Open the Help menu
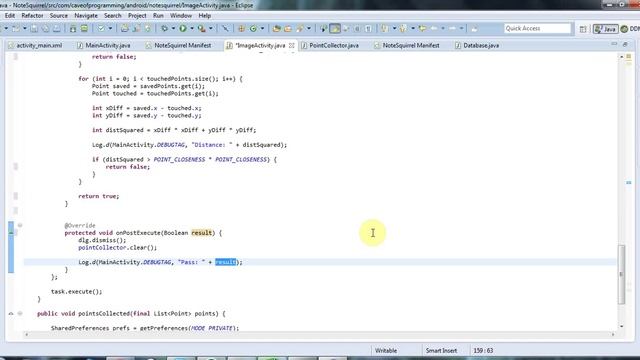The height and width of the screenshot is (360, 640). (204, 16)
